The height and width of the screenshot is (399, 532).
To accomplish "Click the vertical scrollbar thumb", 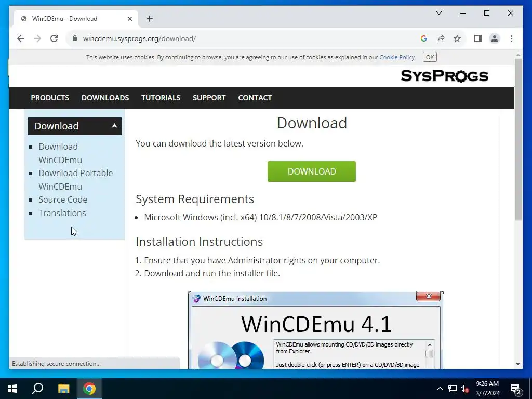I will click(518, 139).
